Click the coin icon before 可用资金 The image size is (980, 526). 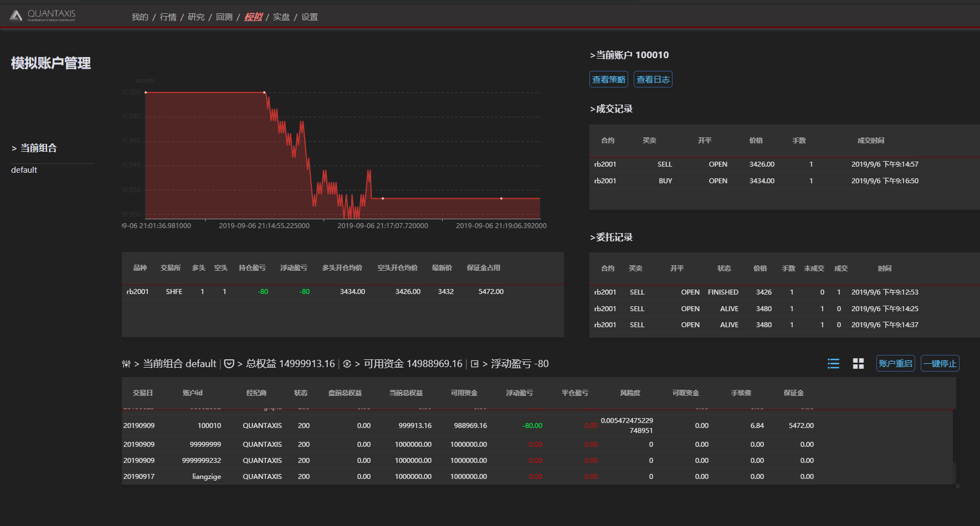(x=347, y=364)
